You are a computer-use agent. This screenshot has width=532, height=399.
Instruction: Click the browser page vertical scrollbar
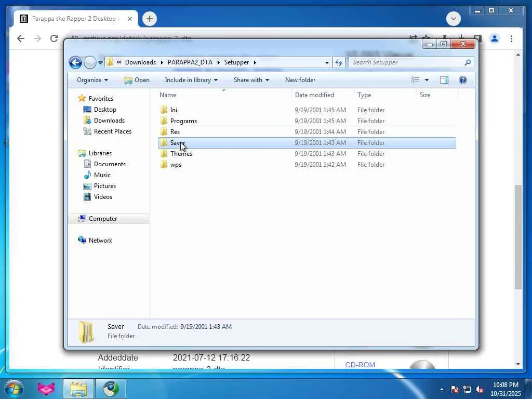pyautogui.click(x=518, y=237)
